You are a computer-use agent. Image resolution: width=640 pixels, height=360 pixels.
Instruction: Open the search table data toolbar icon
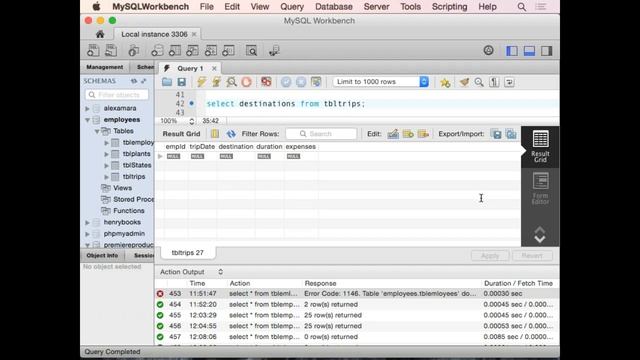pyautogui.click(x=251, y=51)
